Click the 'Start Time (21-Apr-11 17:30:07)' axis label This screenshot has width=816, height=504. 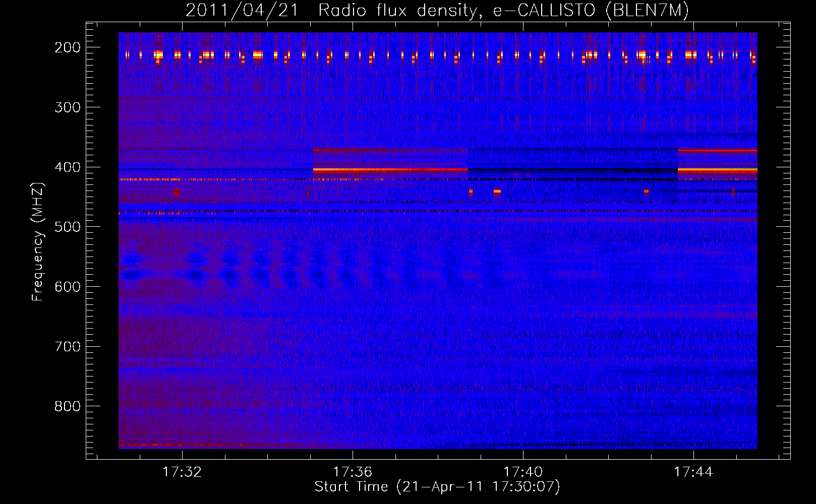[x=437, y=487]
